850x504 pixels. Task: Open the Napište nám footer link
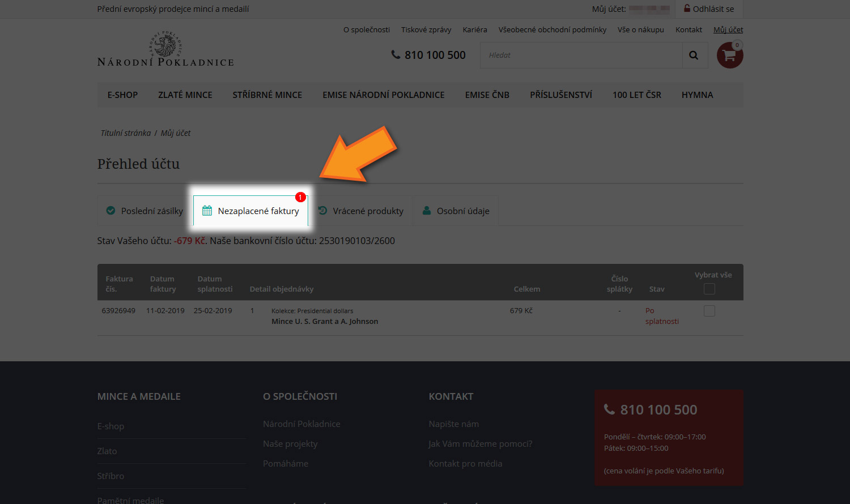click(454, 424)
